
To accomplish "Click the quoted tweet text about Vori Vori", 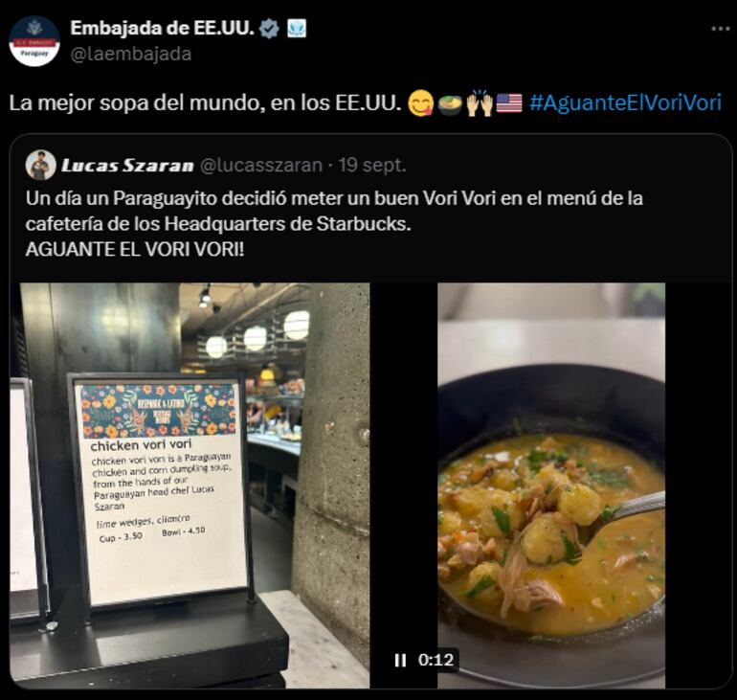I will [334, 224].
